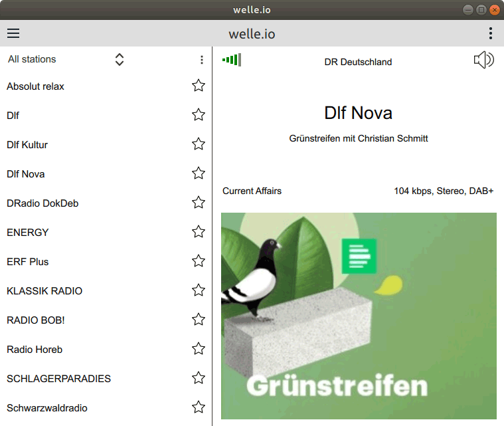
Task: Add Radio Horeb to favorites star
Action: coord(198,349)
